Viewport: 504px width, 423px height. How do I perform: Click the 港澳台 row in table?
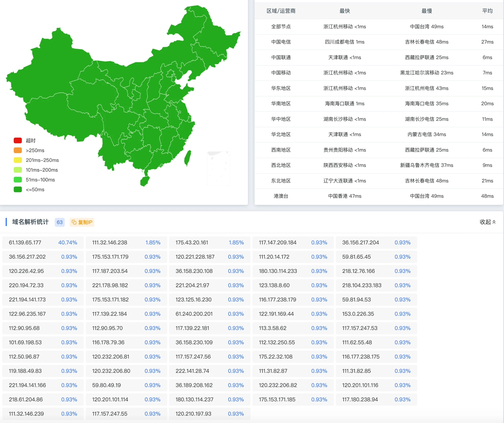click(281, 196)
